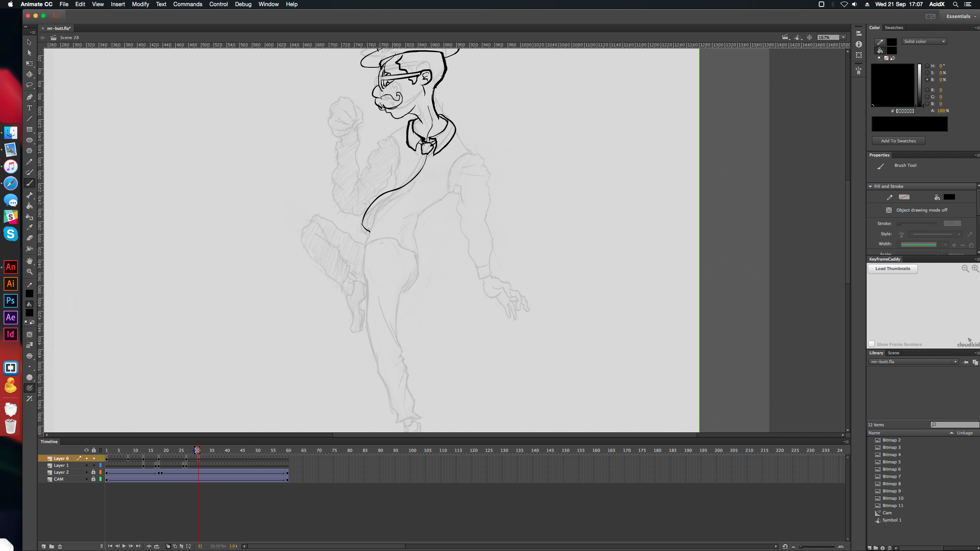The width and height of the screenshot is (980, 551).
Task: Select the S saturation radio button
Action: click(927, 73)
